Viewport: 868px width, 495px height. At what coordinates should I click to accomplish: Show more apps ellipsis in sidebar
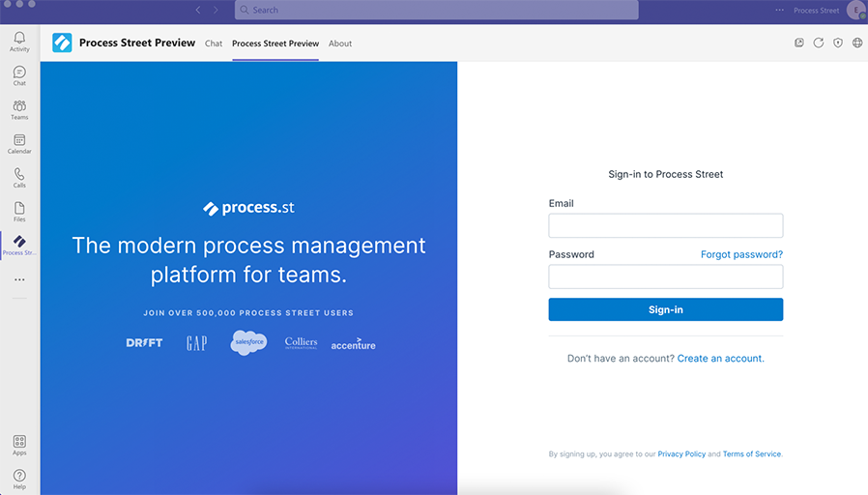tap(19, 279)
